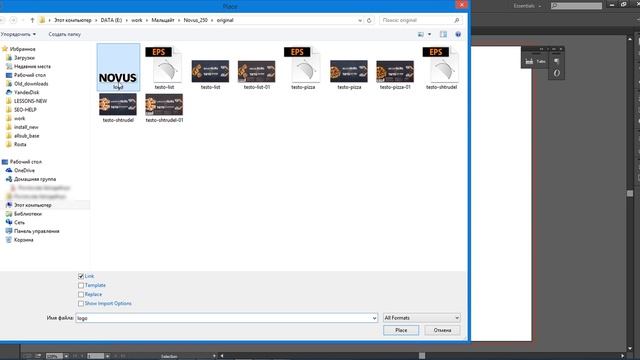Open Домашняя группа in navigation tree
This screenshot has width=640, height=360.
(35, 179)
